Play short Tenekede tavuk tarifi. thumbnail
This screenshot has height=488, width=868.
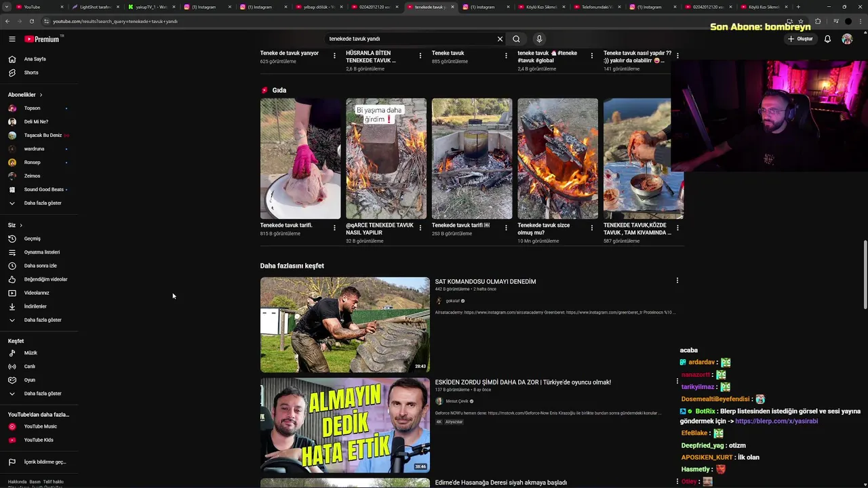[x=300, y=159]
